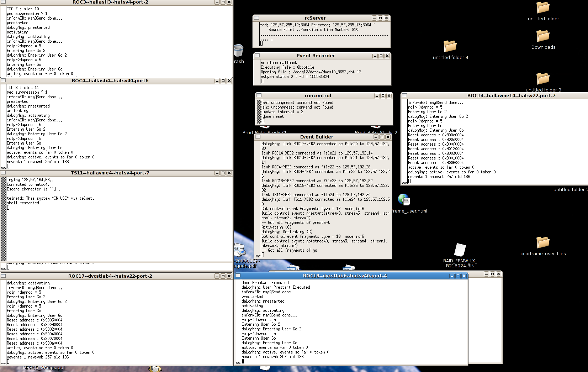Open the Downloads folder icon
This screenshot has width=588, height=372.
tap(543, 36)
